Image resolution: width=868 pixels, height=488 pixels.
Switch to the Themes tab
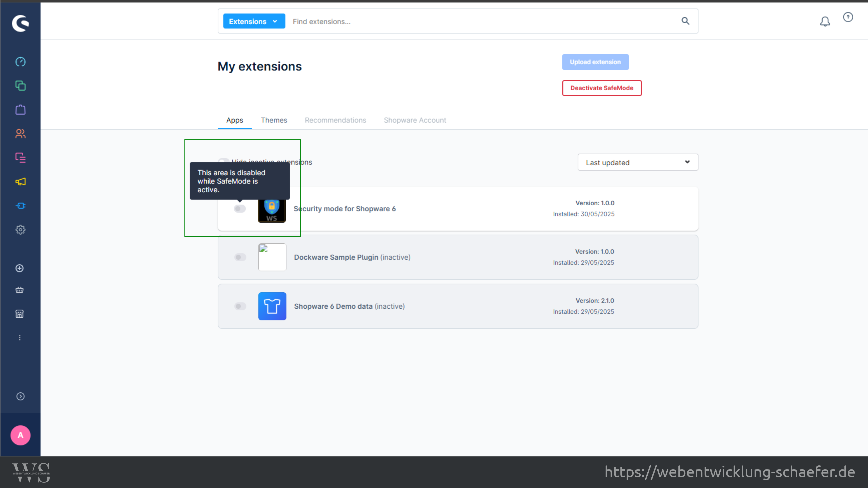pos(274,120)
